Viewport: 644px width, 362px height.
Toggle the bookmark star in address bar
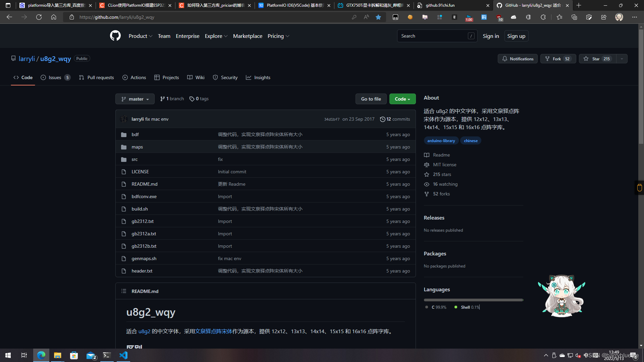click(x=378, y=17)
